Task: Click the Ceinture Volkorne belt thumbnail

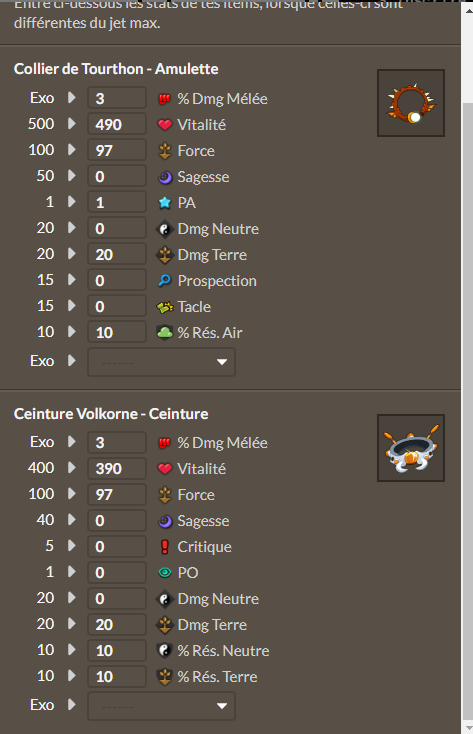Action: (x=411, y=448)
